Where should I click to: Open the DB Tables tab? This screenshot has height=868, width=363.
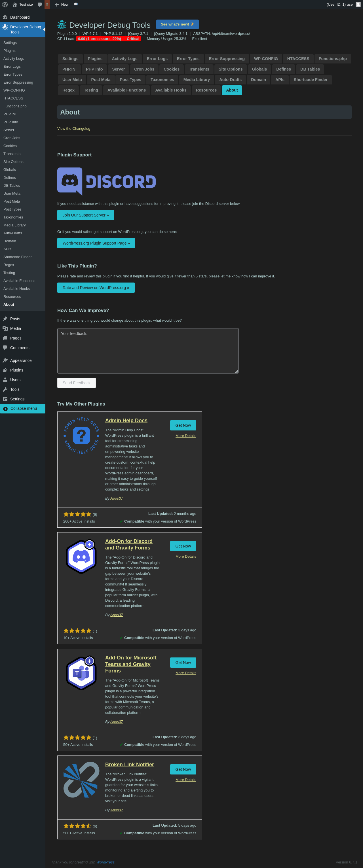[x=310, y=69]
